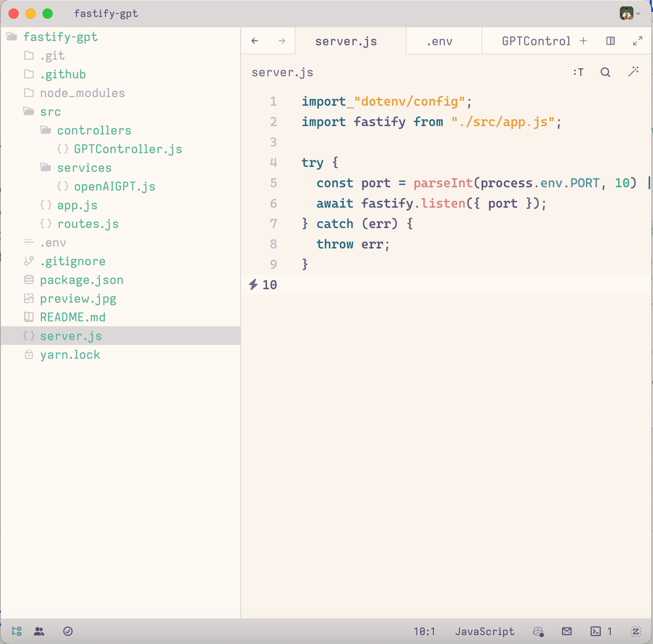The image size is (653, 644).
Task: Click the fastify-gpt project title
Action: tap(106, 13)
